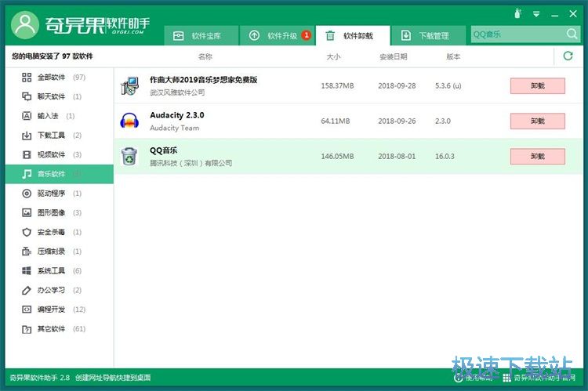Select 图形图像 category in sidebar

pos(60,212)
